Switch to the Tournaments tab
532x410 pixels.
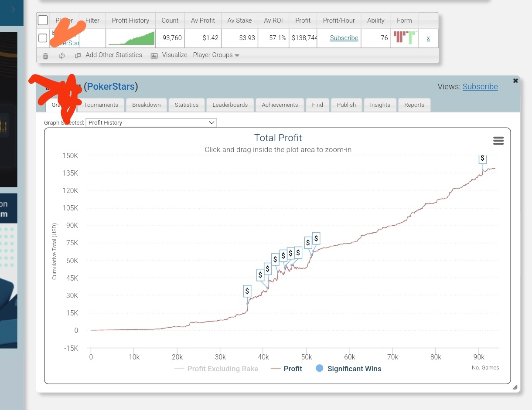click(x=101, y=105)
